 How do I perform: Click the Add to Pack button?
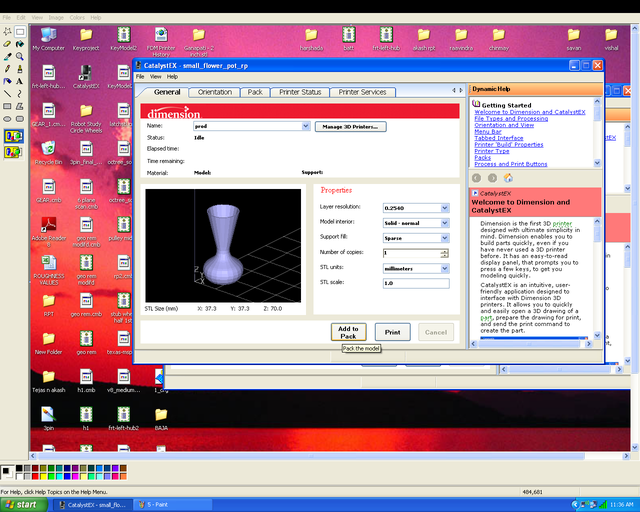(x=348, y=332)
